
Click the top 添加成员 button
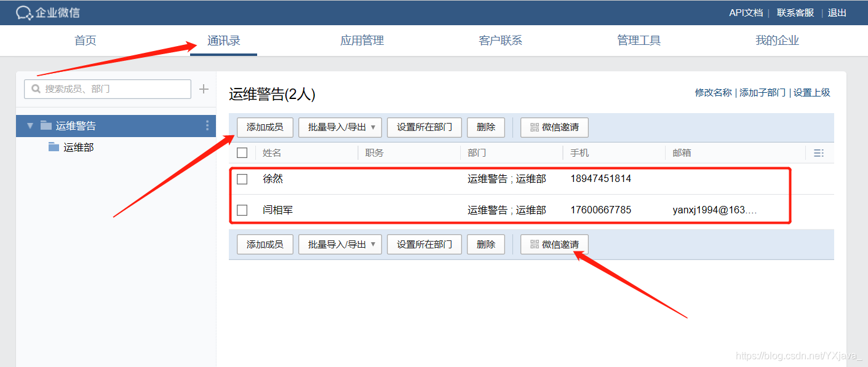click(265, 127)
